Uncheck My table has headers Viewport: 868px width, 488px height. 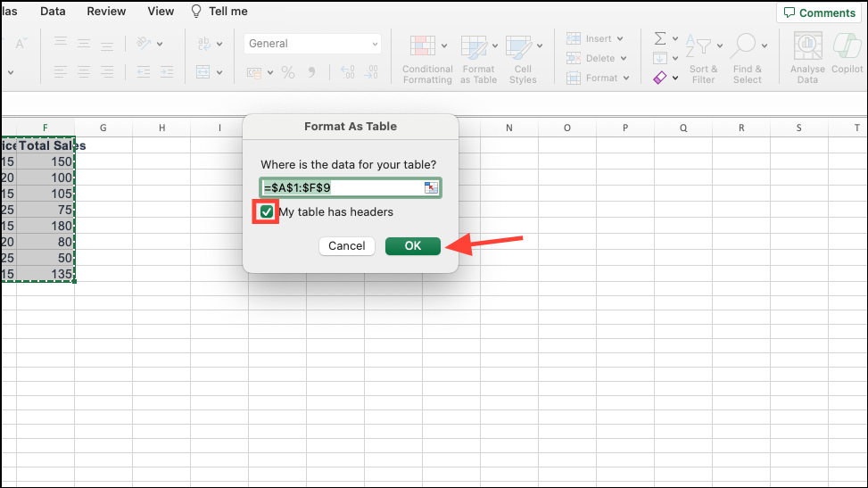[x=266, y=212]
